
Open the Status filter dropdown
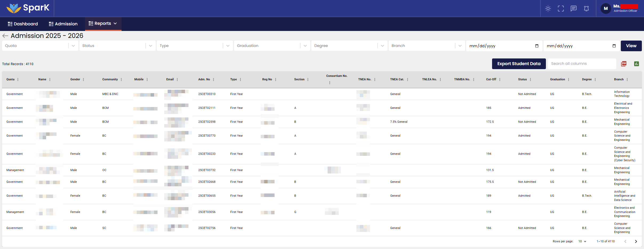[150, 46]
